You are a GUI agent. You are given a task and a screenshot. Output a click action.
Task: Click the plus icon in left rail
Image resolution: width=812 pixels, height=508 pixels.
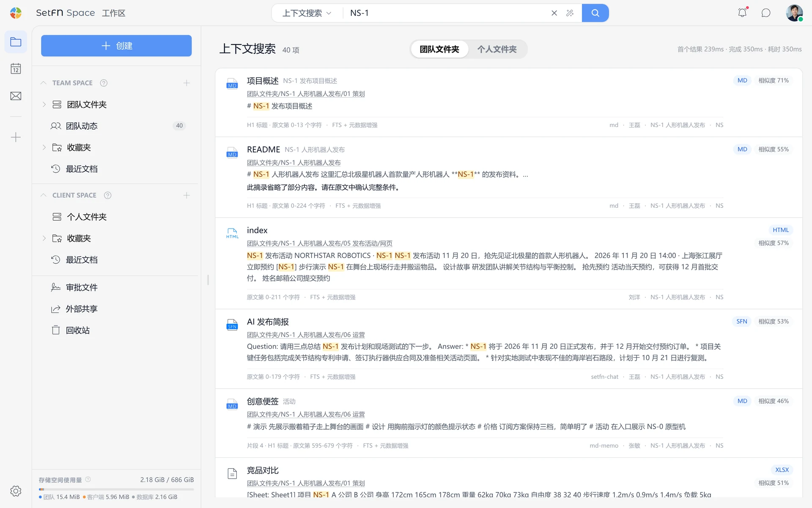pos(16,137)
